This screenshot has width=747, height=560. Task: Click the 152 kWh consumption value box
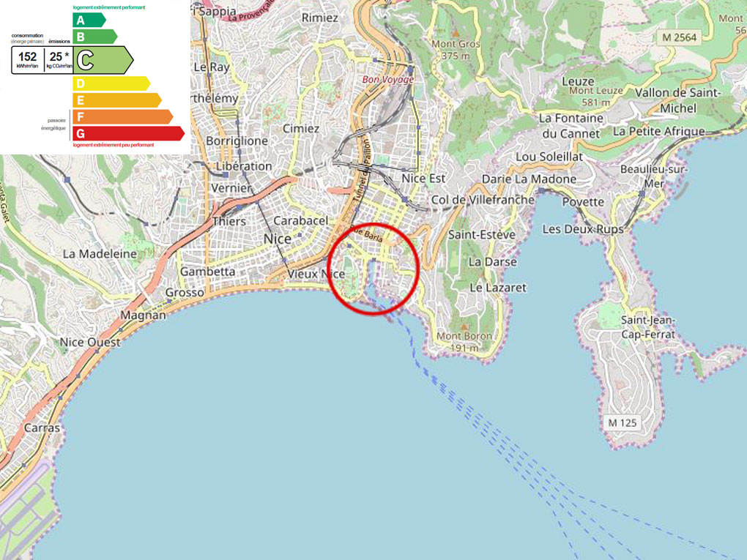click(x=28, y=59)
